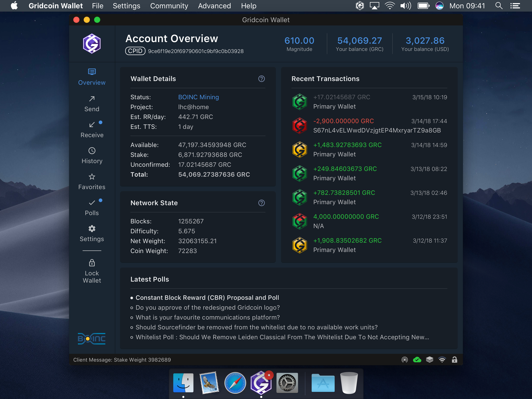532x399 pixels.
Task: Click the layers/blocks icon in status bar
Action: [429, 360]
